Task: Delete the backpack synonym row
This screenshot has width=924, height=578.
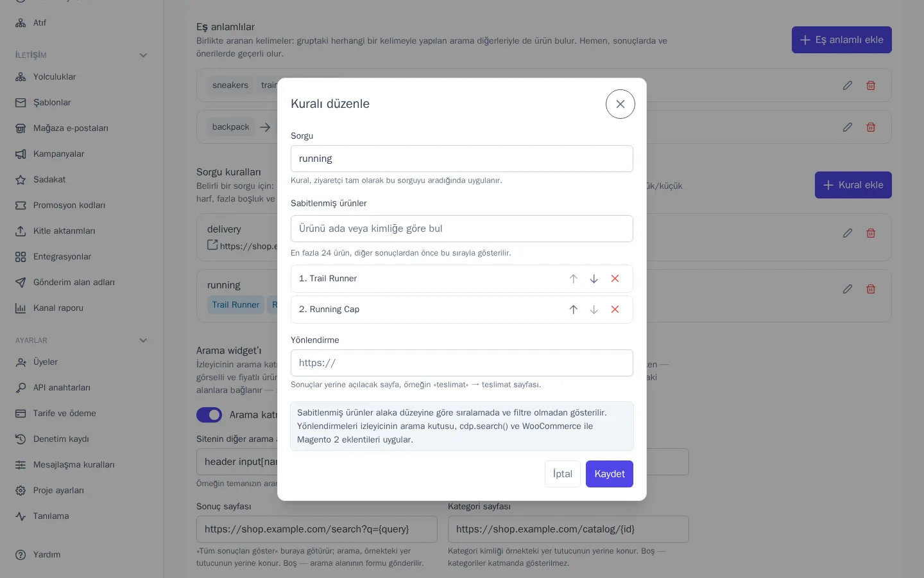Action: 871,127
